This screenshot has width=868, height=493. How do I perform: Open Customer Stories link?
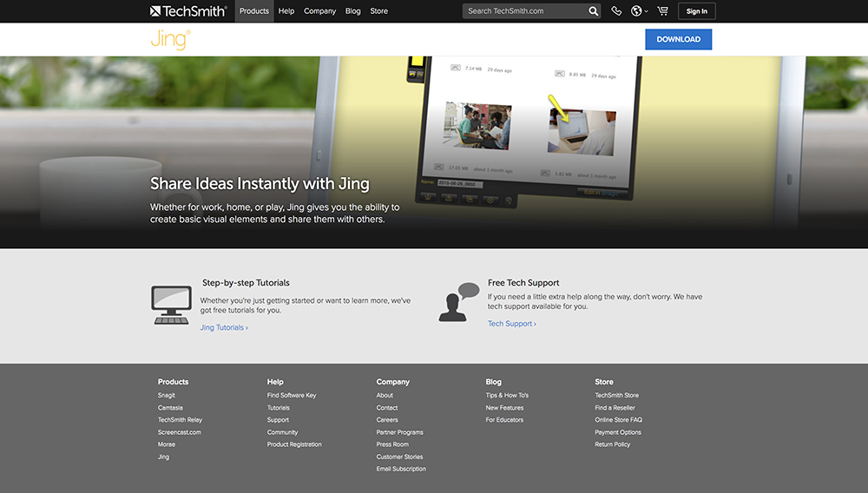point(399,457)
